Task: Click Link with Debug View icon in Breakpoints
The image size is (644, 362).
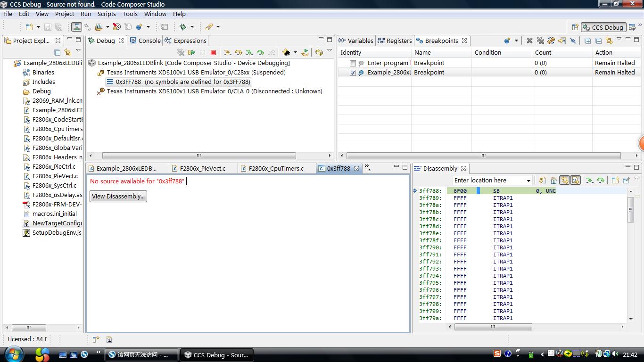Action: pos(609,41)
